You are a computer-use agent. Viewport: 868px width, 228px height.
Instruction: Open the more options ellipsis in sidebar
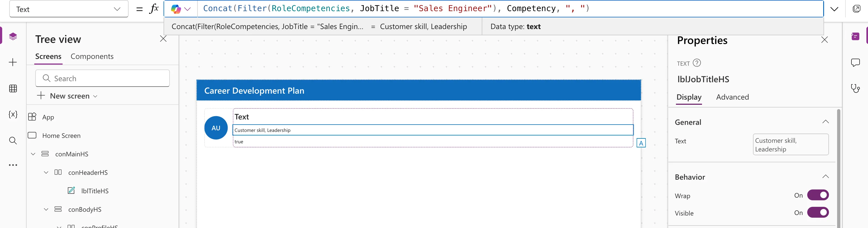[x=13, y=165]
